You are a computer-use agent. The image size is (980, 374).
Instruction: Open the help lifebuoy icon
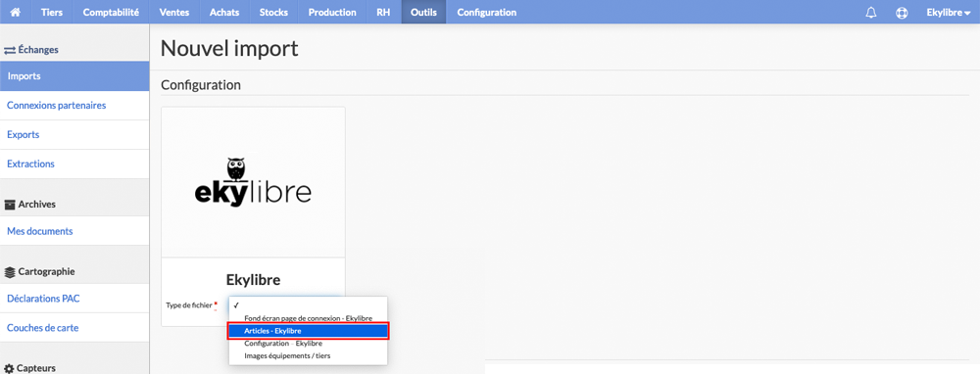[x=902, y=13]
